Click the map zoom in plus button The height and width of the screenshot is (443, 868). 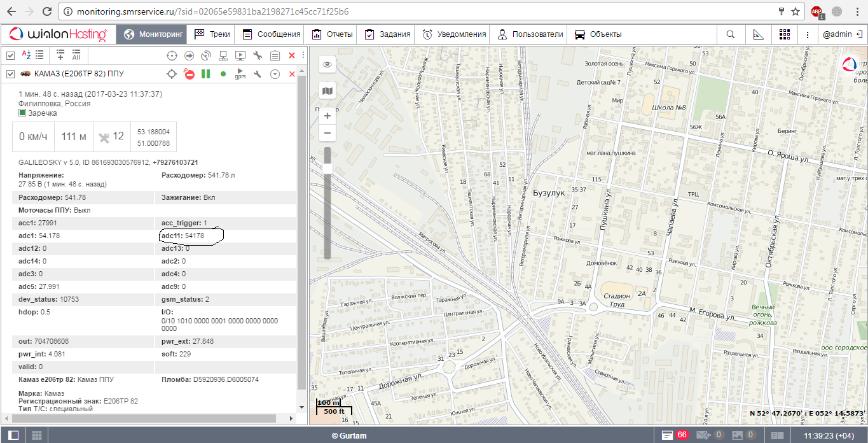point(327,116)
